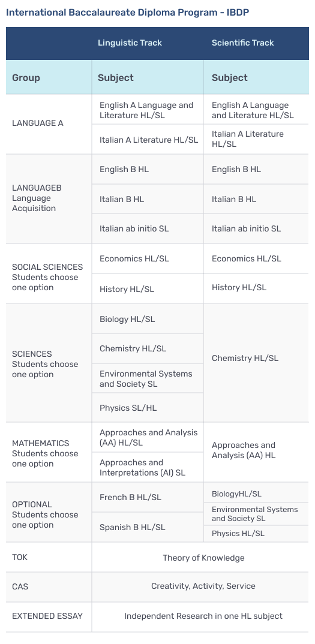Select Italian A Literature HL/SL in Linguistic Track

(x=148, y=140)
